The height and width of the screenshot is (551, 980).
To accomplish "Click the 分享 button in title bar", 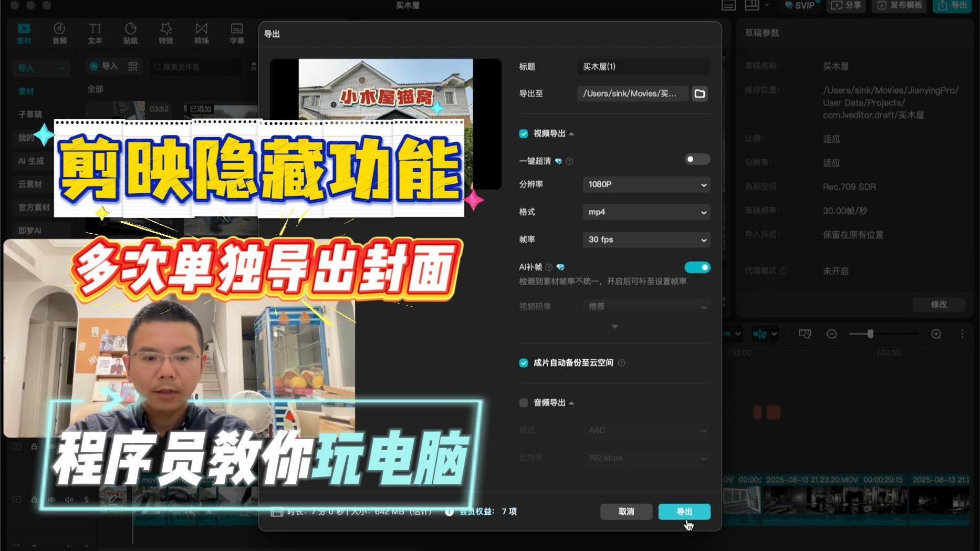I will pyautogui.click(x=846, y=5).
